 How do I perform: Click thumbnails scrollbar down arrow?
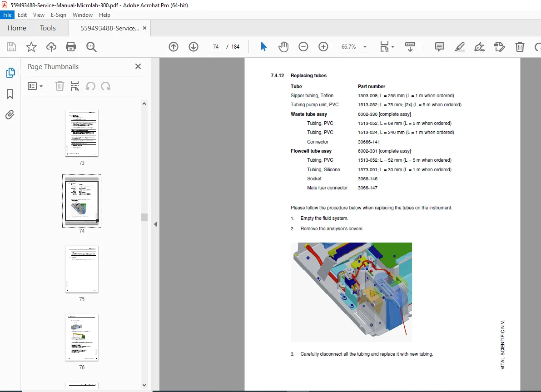[x=144, y=385]
